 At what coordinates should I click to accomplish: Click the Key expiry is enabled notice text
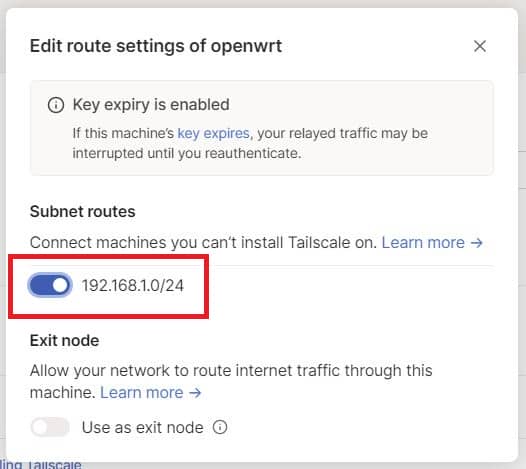[151, 105]
